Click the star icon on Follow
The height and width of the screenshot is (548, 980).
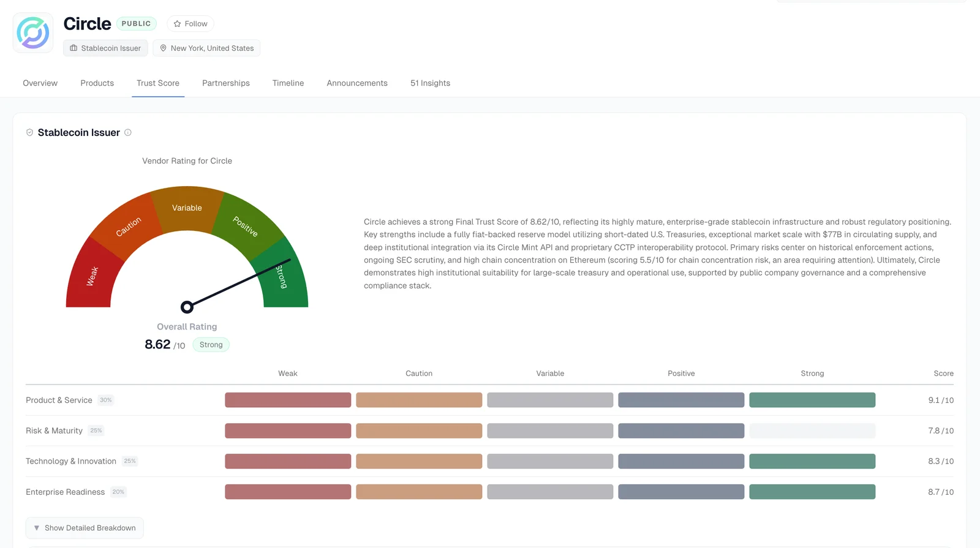(177, 24)
